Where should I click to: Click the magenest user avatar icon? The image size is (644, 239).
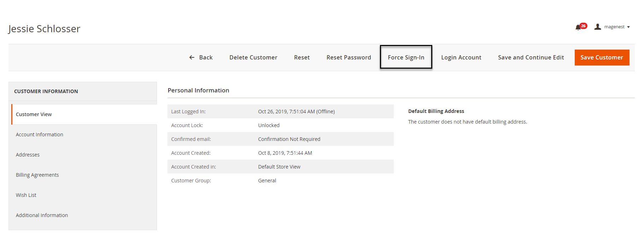point(598,27)
